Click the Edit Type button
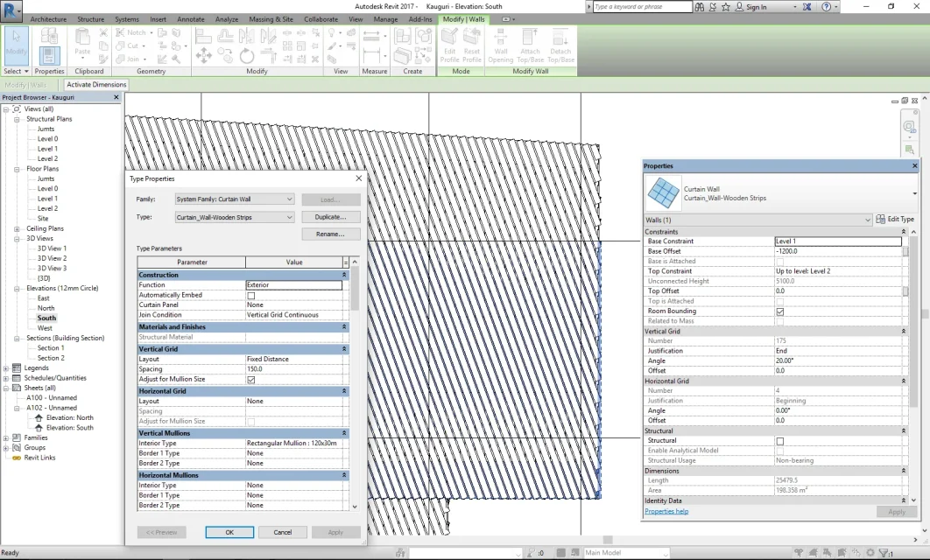The image size is (930, 560). [895, 220]
